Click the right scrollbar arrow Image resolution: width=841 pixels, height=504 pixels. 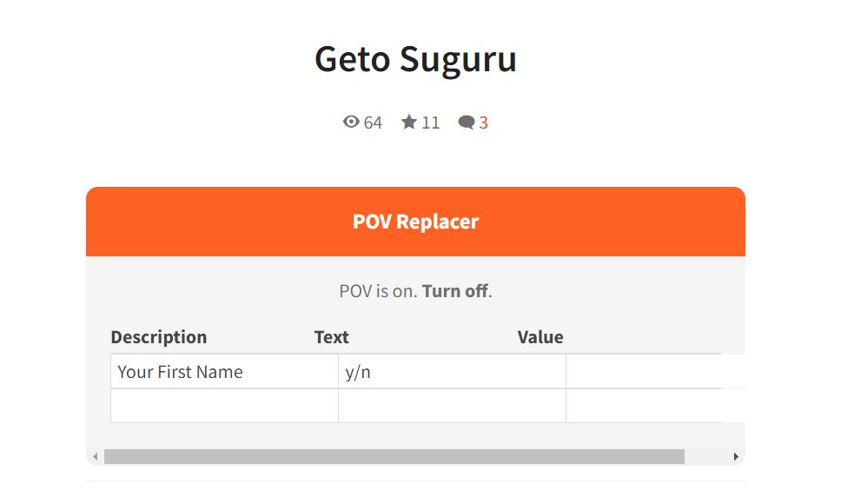click(x=736, y=457)
